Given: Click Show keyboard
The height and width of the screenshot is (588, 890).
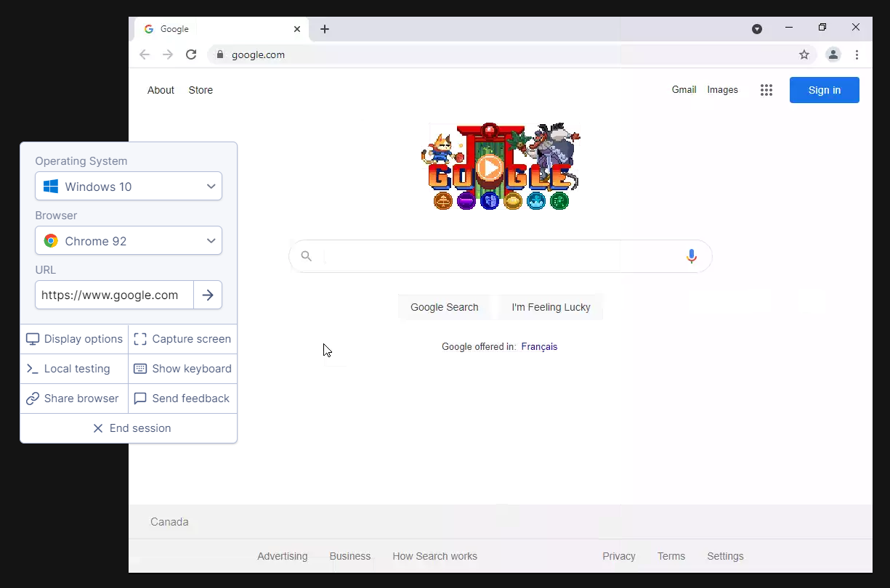Looking at the screenshot, I should coord(182,369).
